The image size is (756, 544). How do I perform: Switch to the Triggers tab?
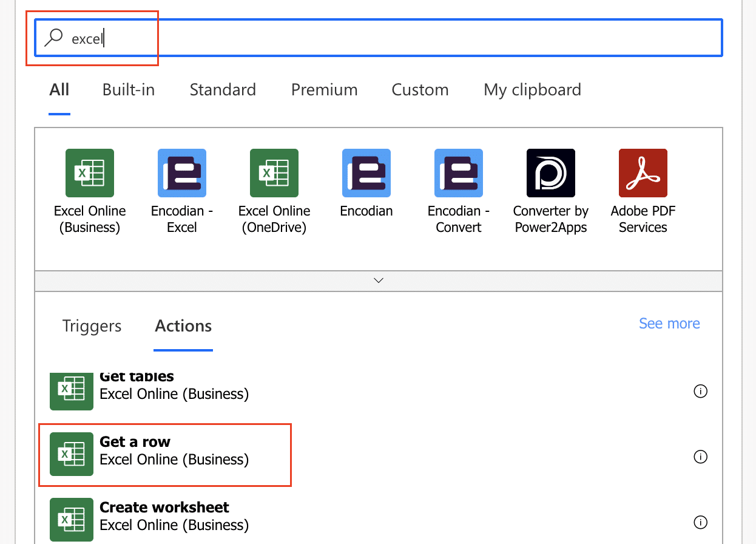point(92,326)
